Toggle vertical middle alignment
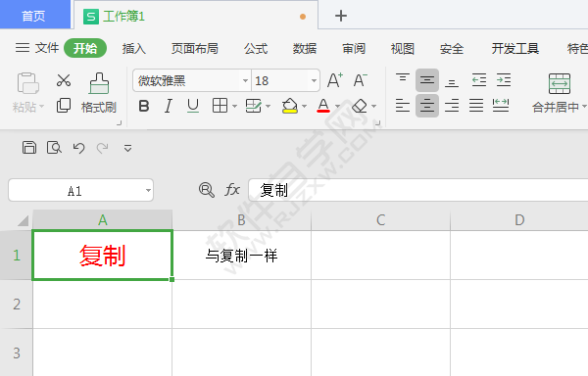 (427, 80)
